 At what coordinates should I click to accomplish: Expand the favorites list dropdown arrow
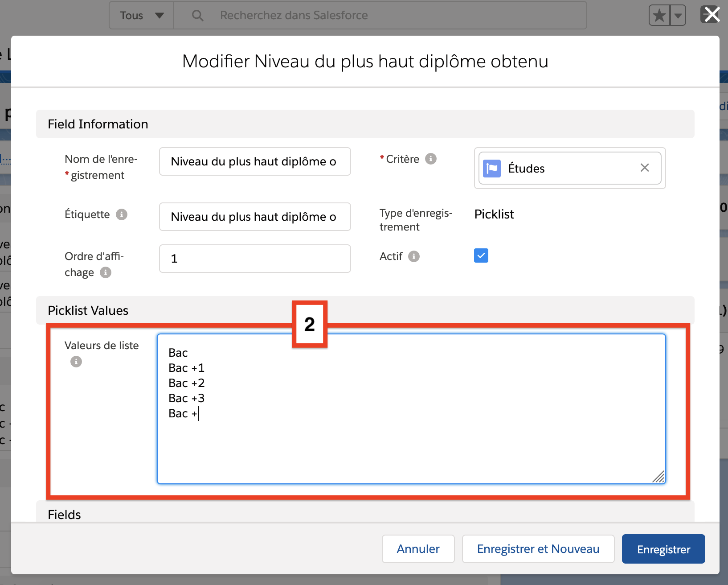pos(678,16)
